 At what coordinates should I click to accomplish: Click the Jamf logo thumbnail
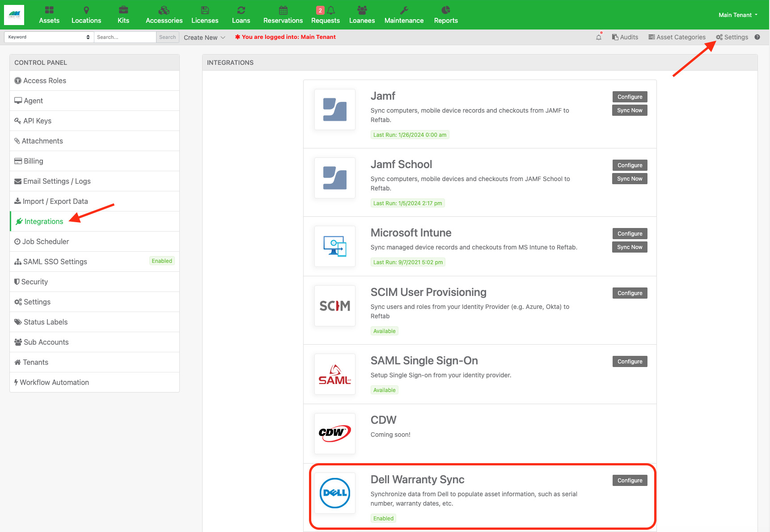point(335,110)
